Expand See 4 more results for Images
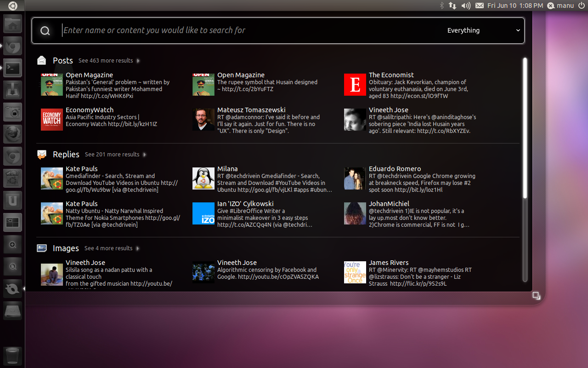Screen dimensions: 588x368 pos(112,248)
